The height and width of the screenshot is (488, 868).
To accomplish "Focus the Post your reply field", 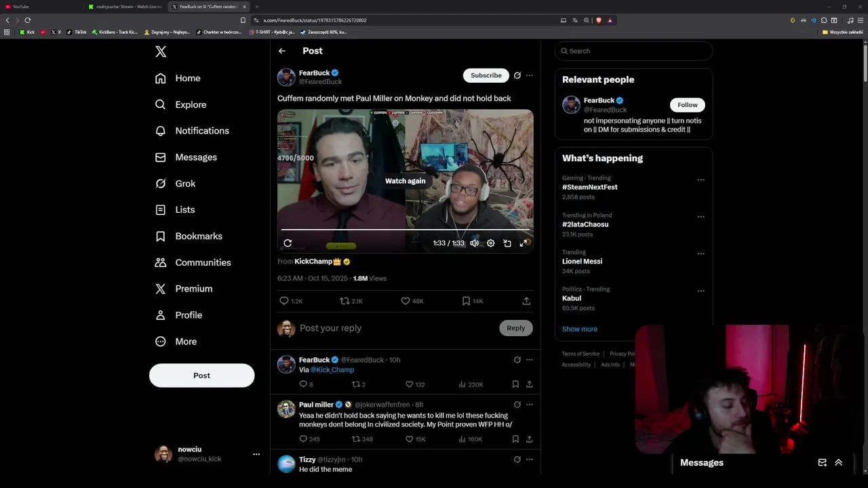I will pos(397,328).
